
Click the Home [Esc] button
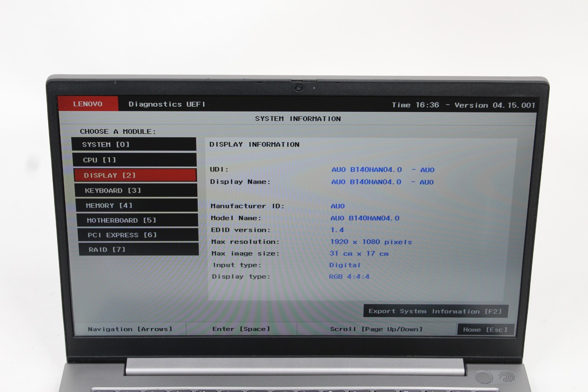[485, 329]
